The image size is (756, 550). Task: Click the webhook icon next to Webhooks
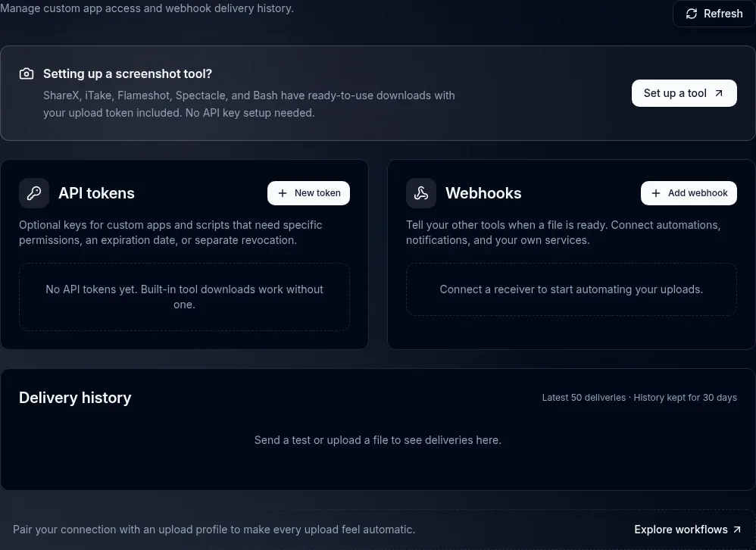(421, 193)
